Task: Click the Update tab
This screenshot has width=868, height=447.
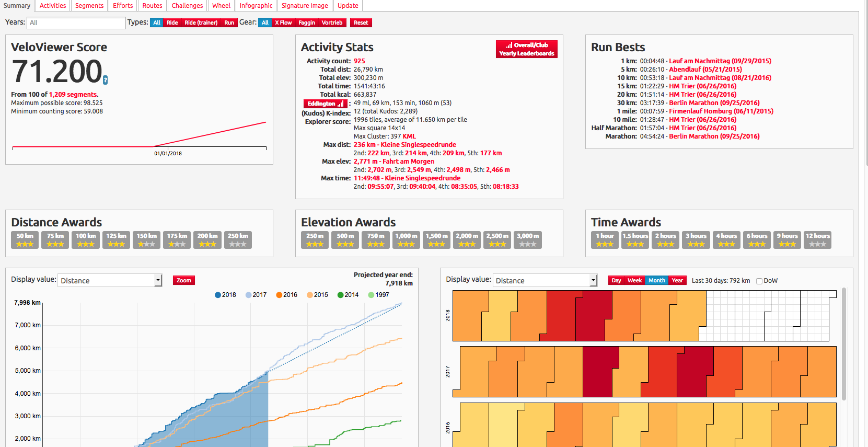Action: pos(348,6)
